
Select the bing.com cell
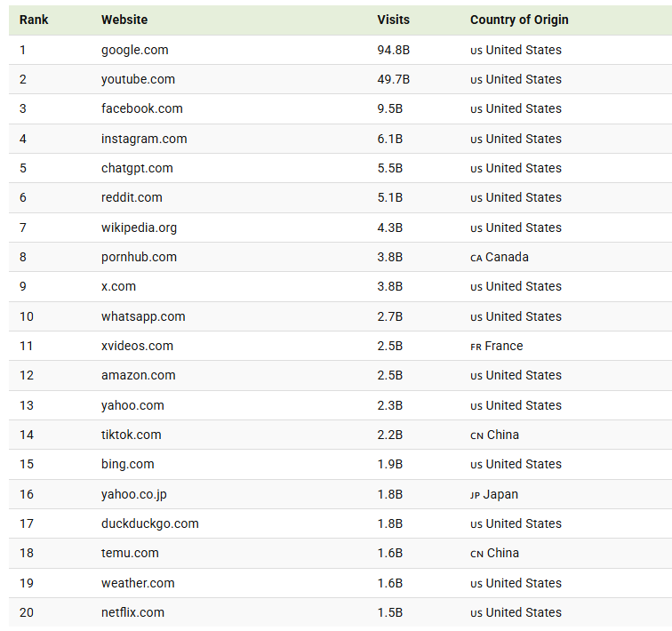coord(128,464)
